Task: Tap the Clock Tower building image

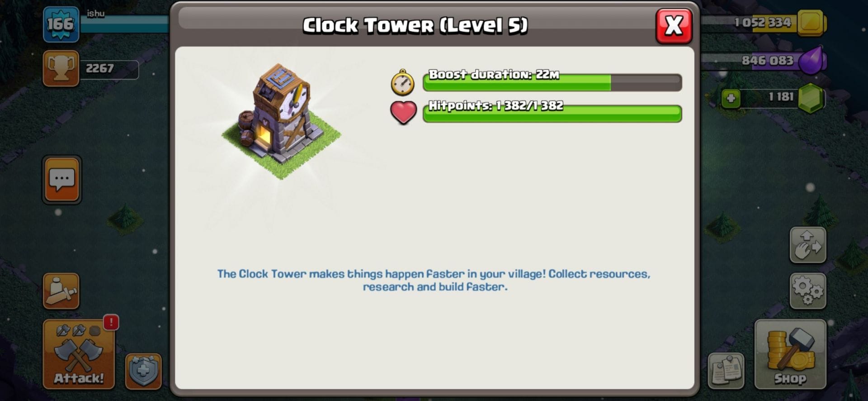Action: pyautogui.click(x=281, y=121)
